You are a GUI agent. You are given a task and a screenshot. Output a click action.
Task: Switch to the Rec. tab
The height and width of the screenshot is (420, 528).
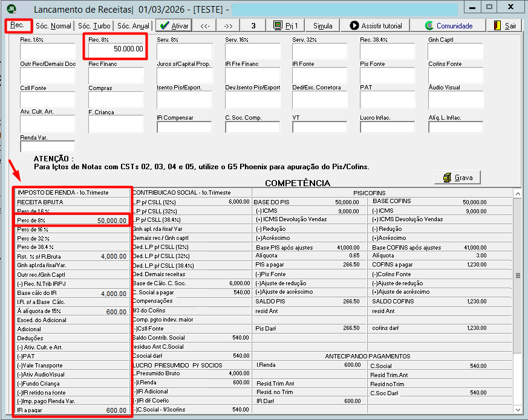point(19,25)
